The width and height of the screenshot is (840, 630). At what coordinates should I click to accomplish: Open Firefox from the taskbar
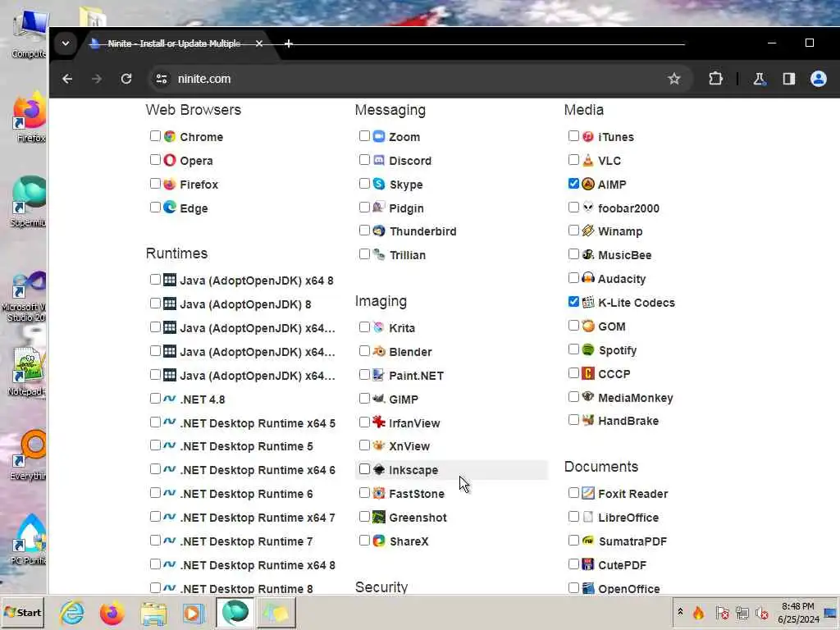coord(112,613)
